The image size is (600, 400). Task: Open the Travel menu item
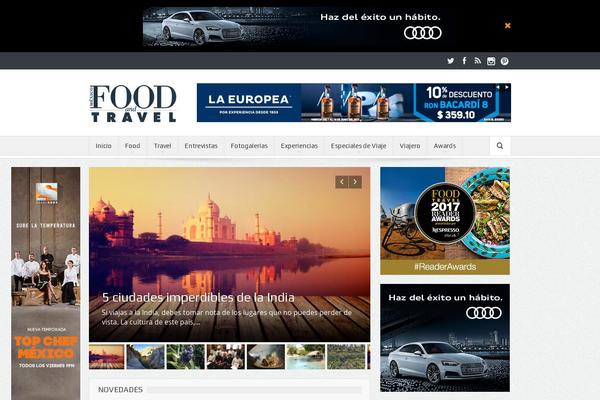pos(162,146)
